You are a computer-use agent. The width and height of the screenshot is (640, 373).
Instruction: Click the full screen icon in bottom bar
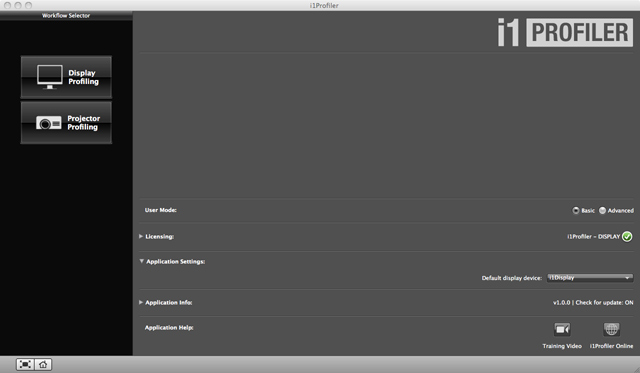point(25,364)
